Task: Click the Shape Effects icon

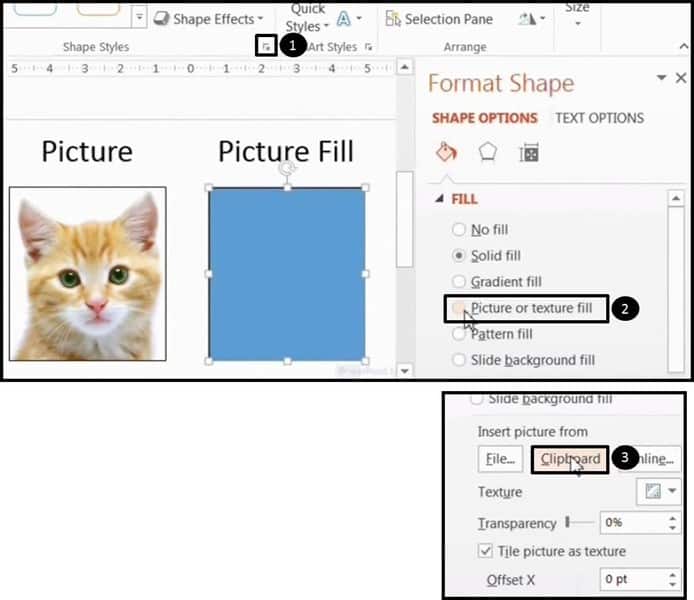Action: [x=161, y=19]
